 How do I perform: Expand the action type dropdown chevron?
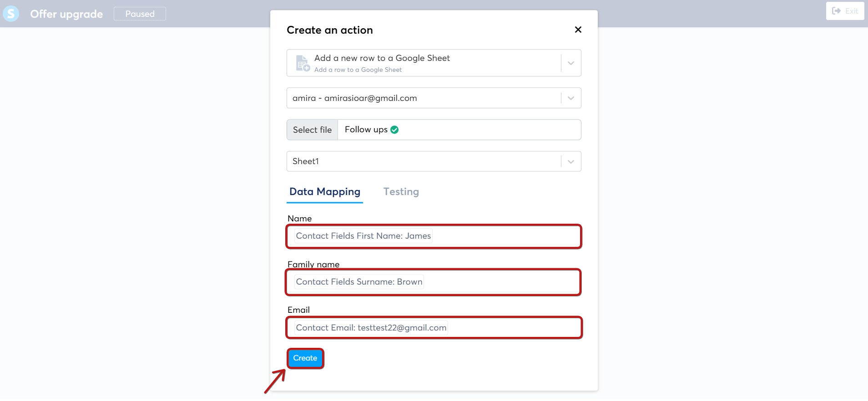tap(571, 63)
